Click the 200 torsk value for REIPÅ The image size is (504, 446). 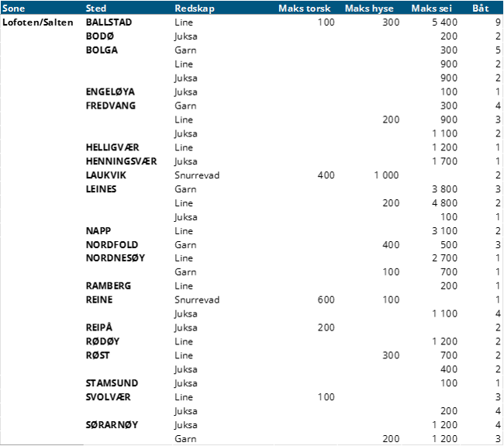[326, 327]
